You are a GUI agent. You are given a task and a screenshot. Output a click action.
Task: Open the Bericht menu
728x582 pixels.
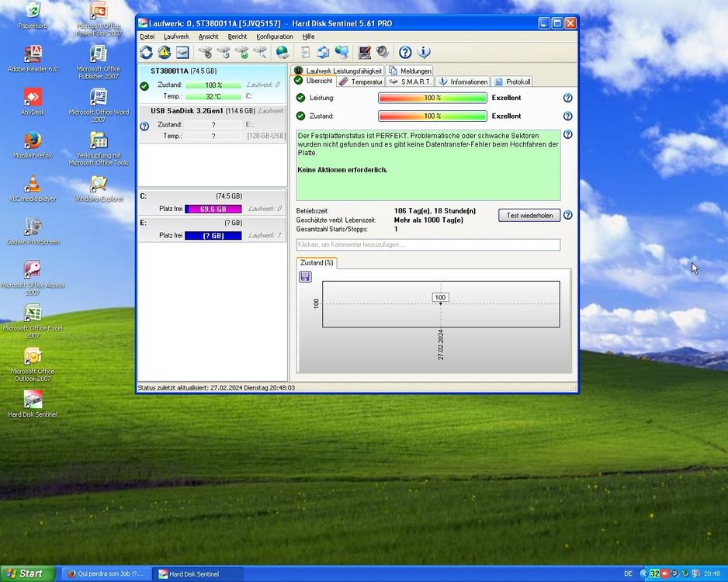(x=237, y=36)
